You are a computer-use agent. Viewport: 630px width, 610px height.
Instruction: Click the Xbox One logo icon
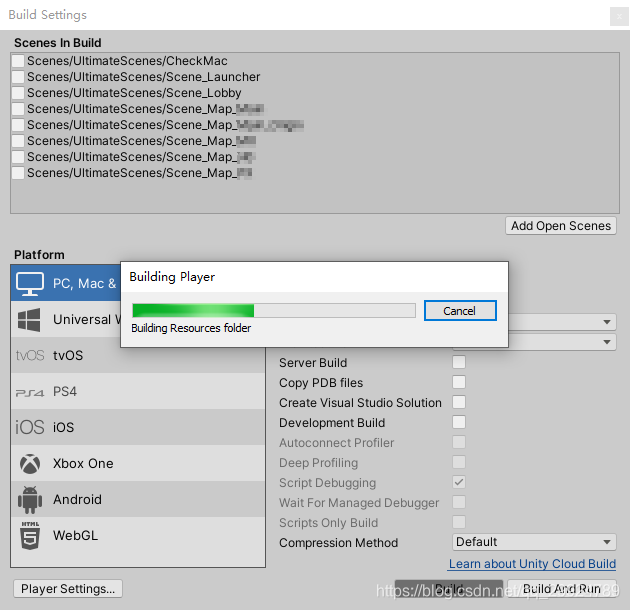coord(30,464)
